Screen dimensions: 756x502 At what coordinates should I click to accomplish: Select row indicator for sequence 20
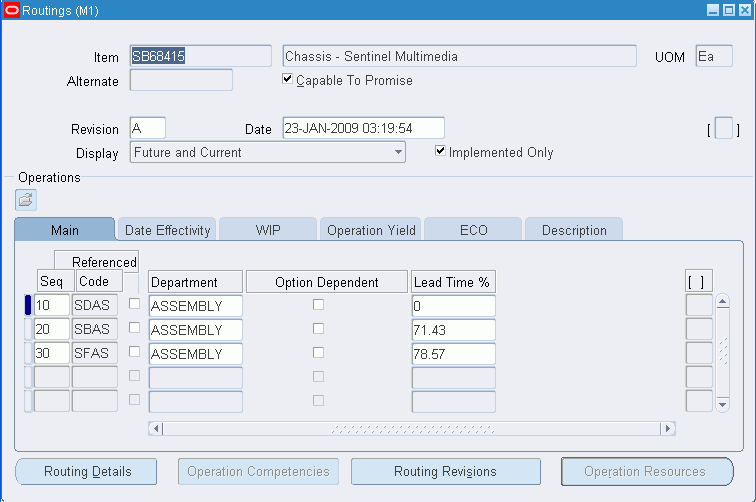pos(28,329)
